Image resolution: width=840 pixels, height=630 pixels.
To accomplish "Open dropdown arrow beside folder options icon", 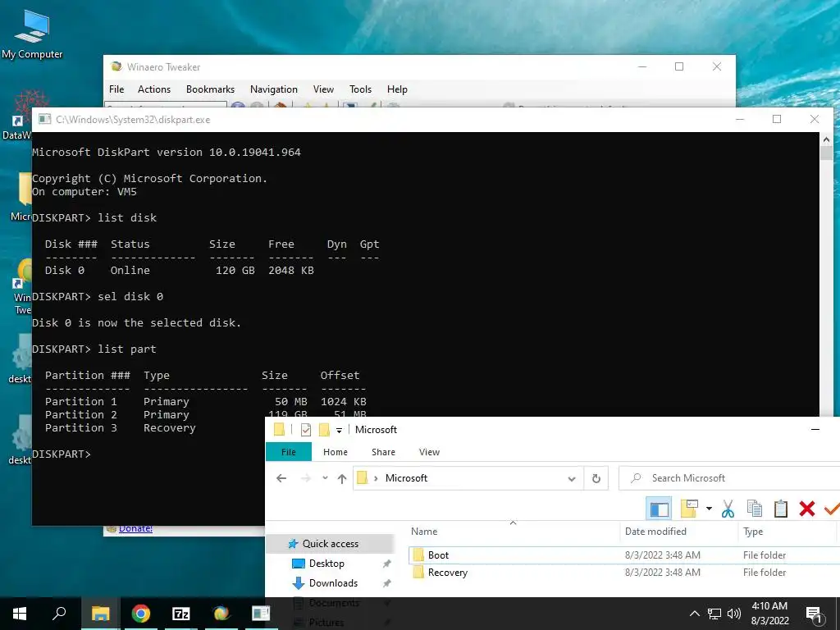I will click(709, 509).
